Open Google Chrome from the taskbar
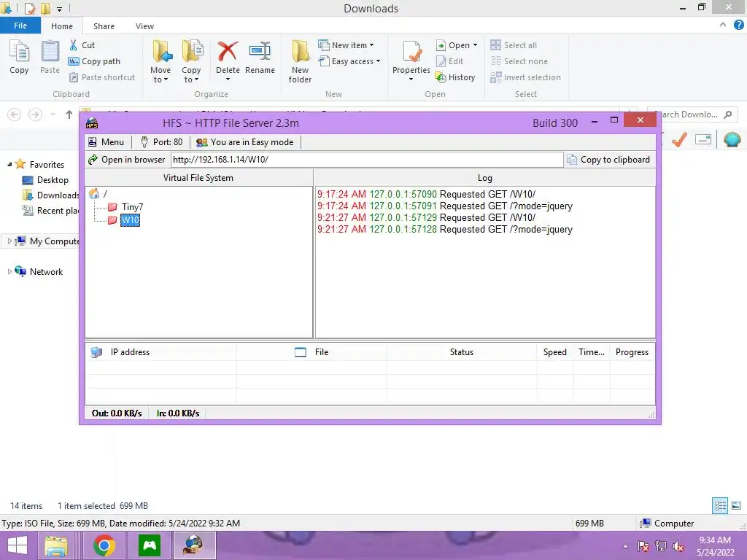 [x=104, y=545]
